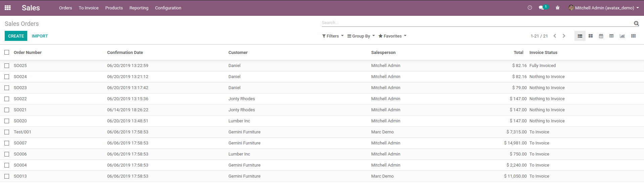The image size is (644, 184).
Task: Switch to Graph view
Action: [x=622, y=36]
